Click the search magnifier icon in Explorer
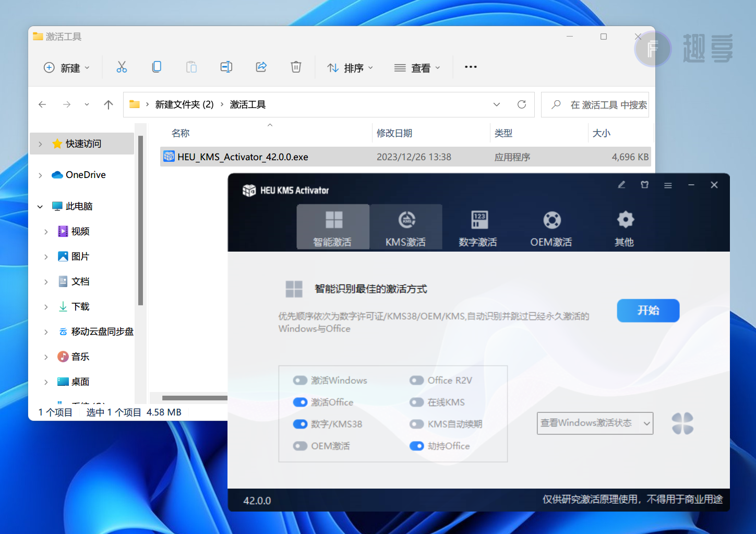 (x=556, y=104)
